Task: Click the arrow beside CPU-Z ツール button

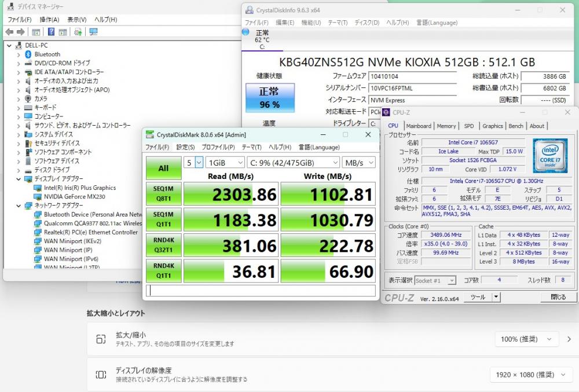Action: coord(496,297)
